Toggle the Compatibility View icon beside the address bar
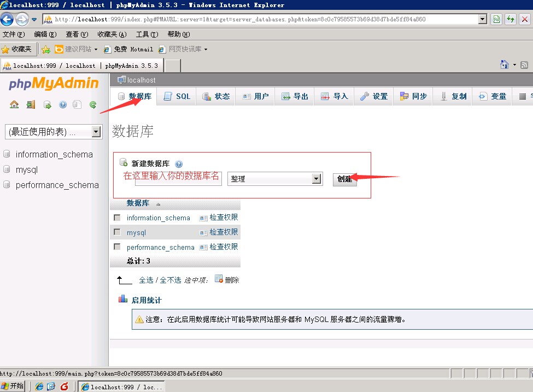The image size is (533, 392). 496,19
